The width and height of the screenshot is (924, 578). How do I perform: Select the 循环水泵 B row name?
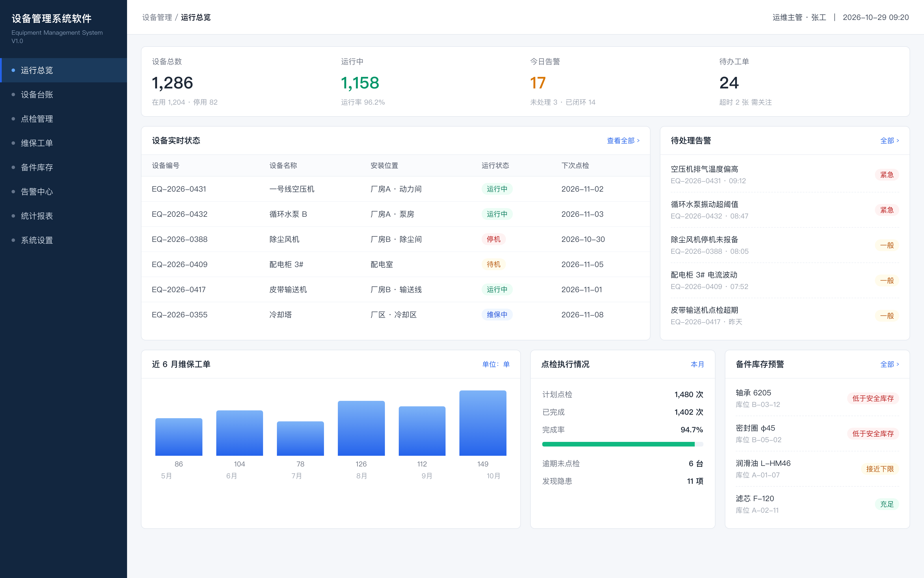pos(288,214)
